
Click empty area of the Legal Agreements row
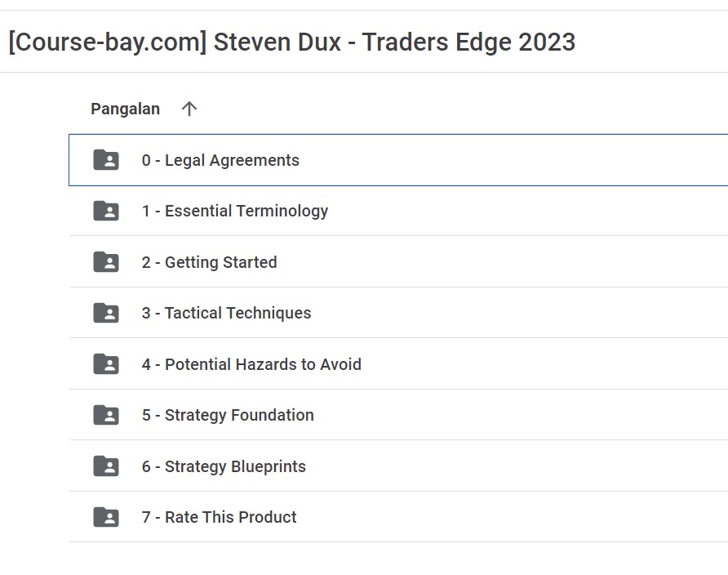coord(511,160)
